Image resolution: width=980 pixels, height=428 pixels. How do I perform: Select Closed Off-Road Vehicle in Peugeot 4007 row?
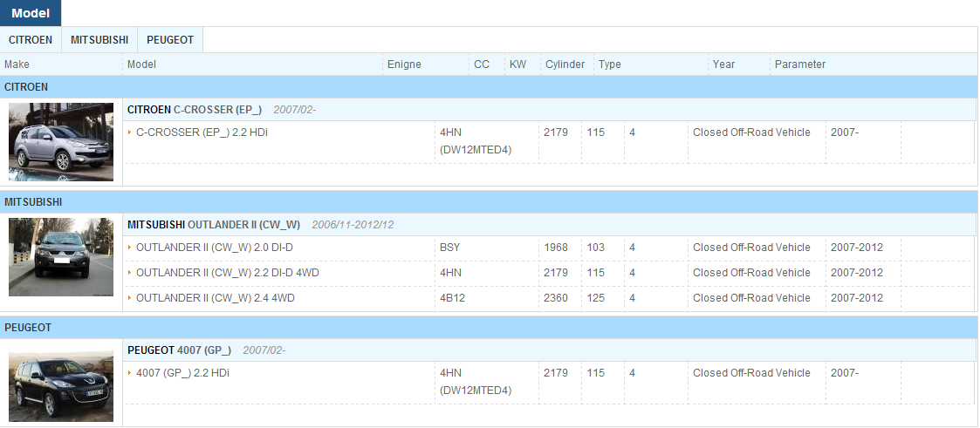pyautogui.click(x=751, y=373)
